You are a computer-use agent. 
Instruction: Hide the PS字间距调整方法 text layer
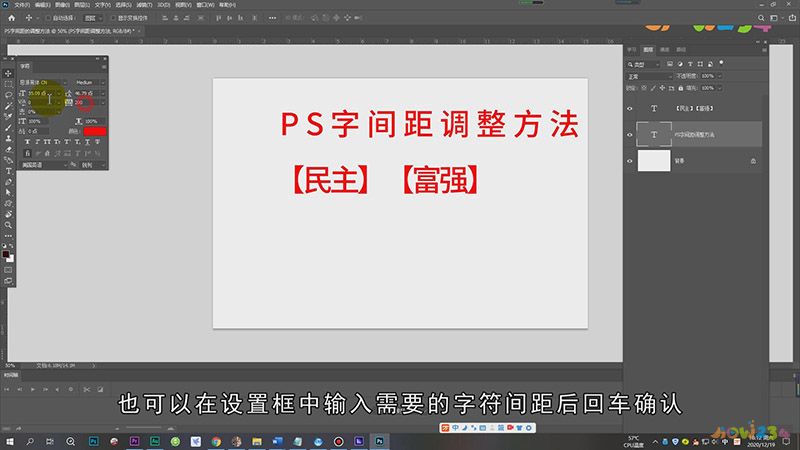(x=630, y=135)
